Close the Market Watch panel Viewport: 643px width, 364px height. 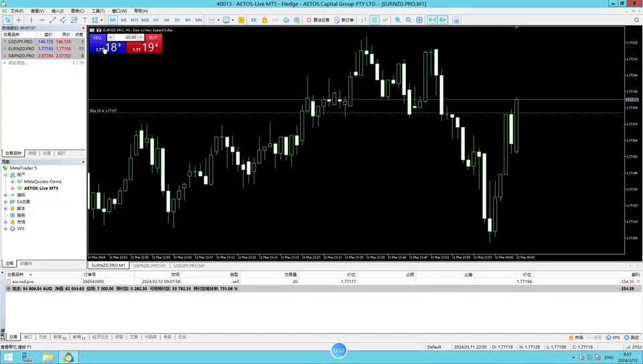83,28
